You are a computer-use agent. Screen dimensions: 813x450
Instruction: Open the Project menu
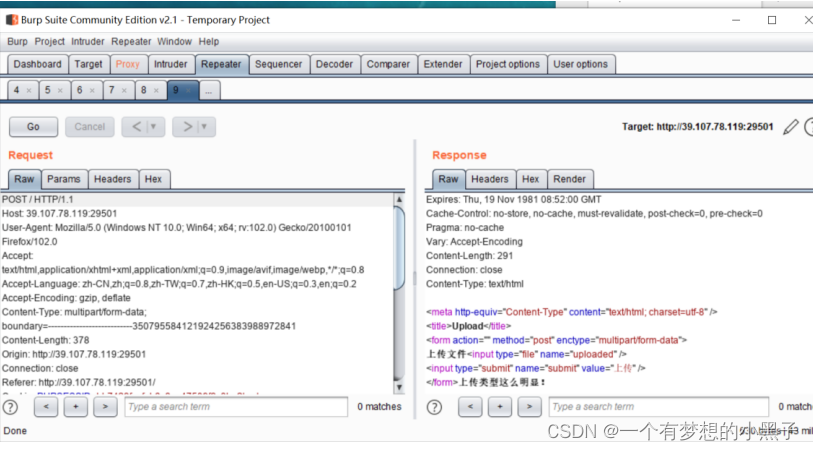[x=50, y=41]
